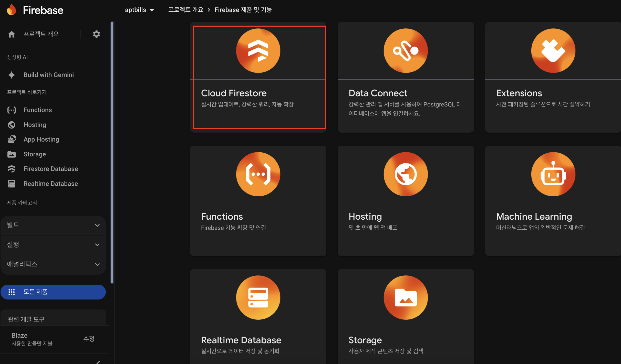
Task: Click the Firebase flame logo
Action: pyautogui.click(x=12, y=10)
